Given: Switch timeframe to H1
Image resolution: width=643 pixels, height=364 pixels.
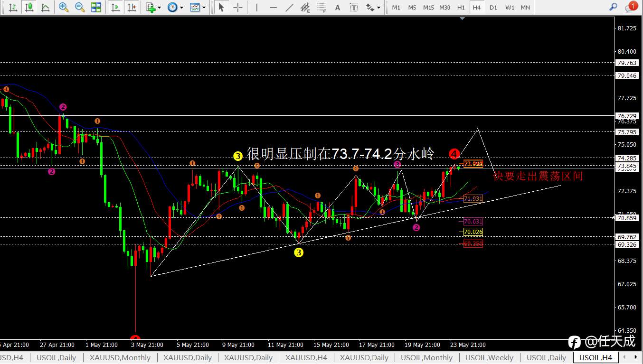Looking at the screenshot, I should [461, 8].
